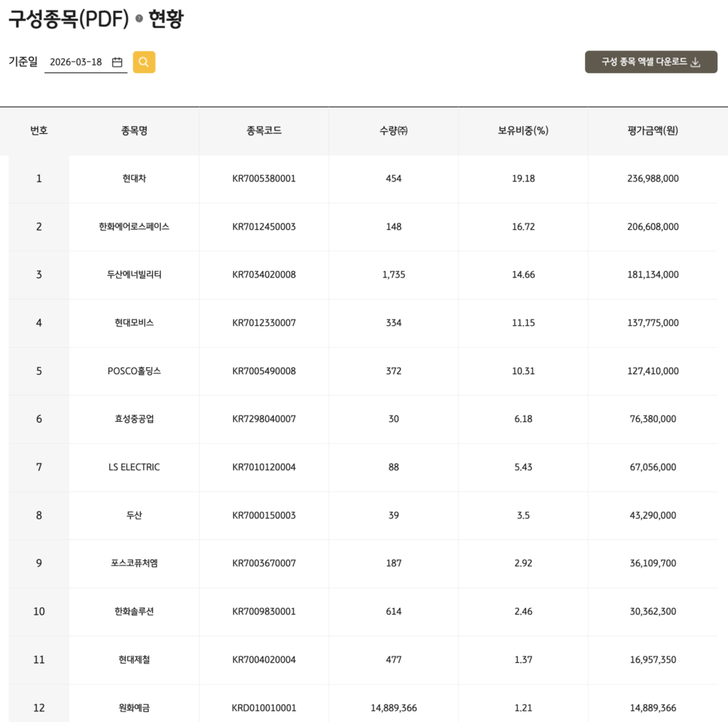Screen dimensions: 728x722
Task: Click the 수량(주) column header
Action: [x=393, y=130]
